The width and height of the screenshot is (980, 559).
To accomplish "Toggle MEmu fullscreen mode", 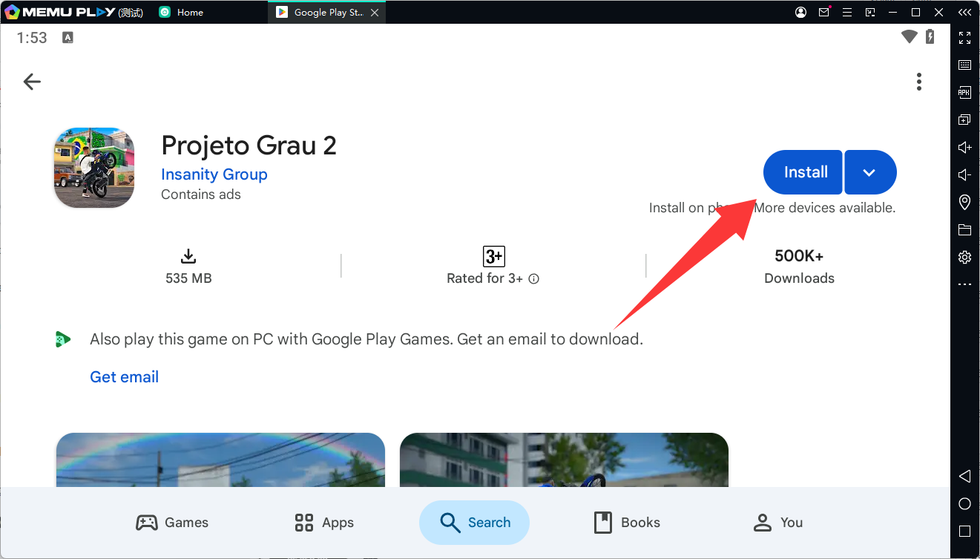I will coord(965,37).
